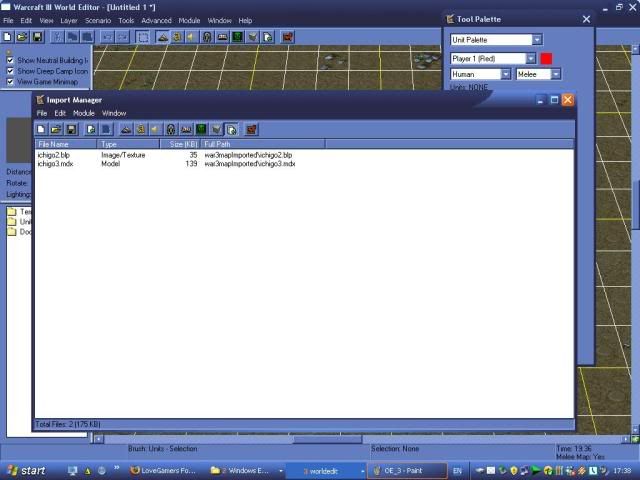Switch to OE_3 - Paint taskbar button
Image resolution: width=640 pixels, height=480 pixels.
[407, 471]
